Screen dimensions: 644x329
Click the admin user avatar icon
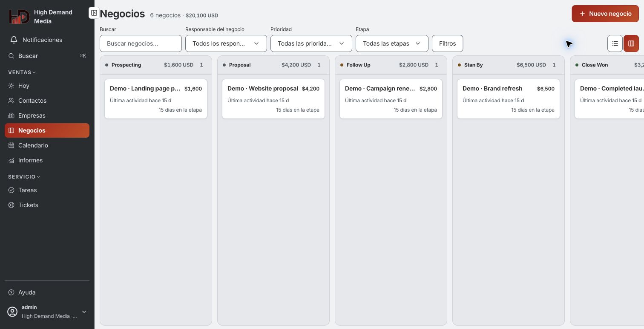(13, 312)
